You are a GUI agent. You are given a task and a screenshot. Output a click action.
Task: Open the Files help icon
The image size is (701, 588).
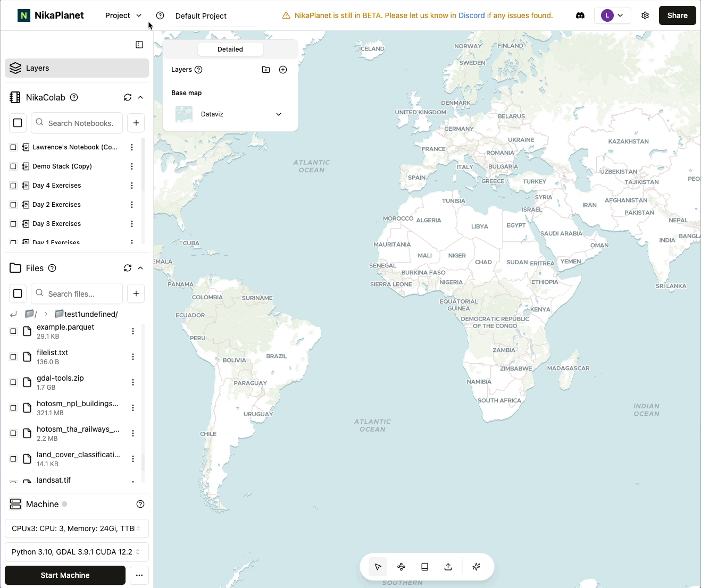tap(52, 268)
